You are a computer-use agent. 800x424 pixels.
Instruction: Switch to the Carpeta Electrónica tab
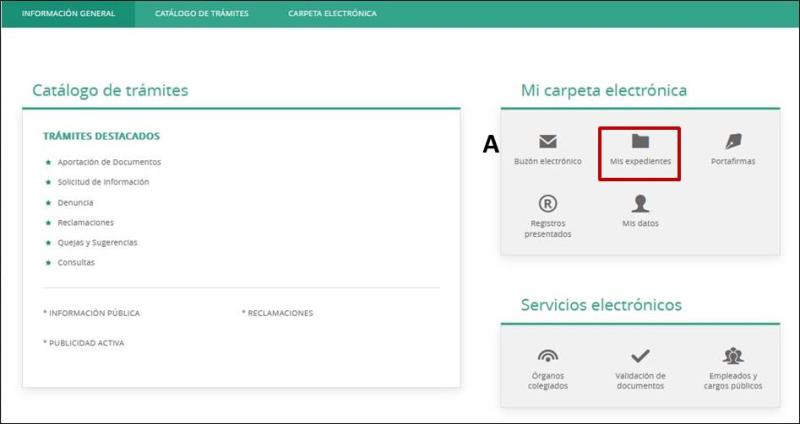tap(332, 14)
